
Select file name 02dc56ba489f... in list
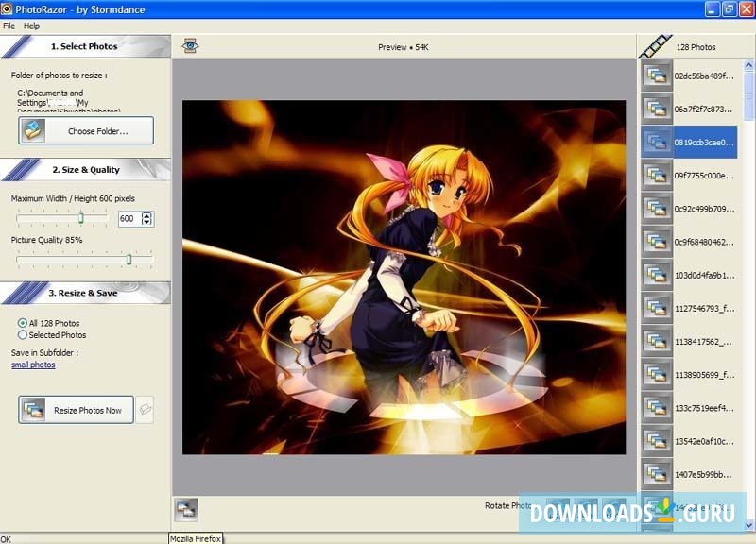[x=704, y=76]
